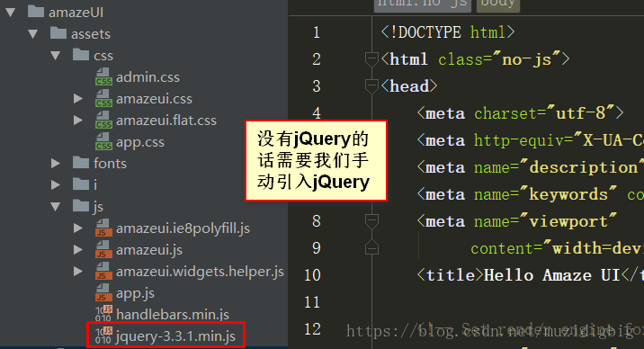Click the meta http-equiv X-UA line
This screenshot has width=644, height=349.
[531, 140]
